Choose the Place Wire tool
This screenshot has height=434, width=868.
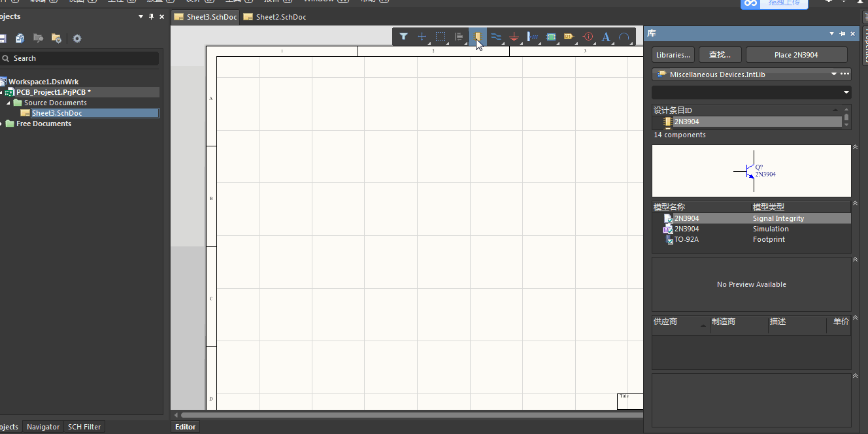tap(496, 37)
